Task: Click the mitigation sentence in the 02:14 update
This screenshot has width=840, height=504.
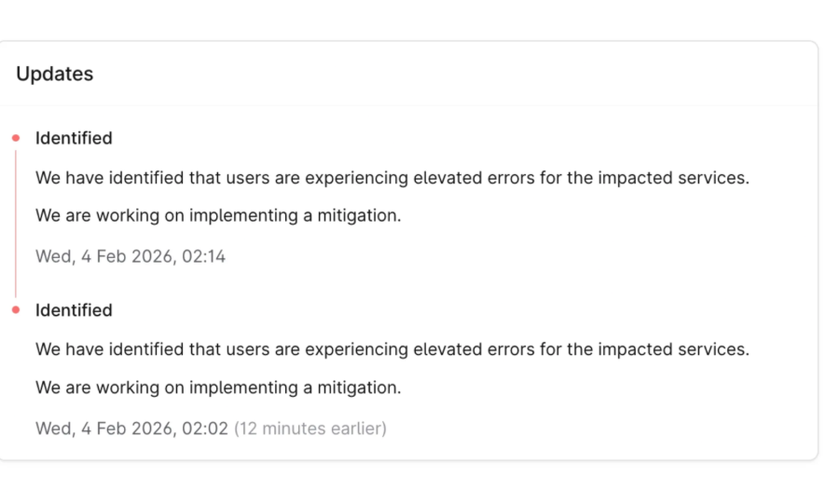Action: [218, 215]
